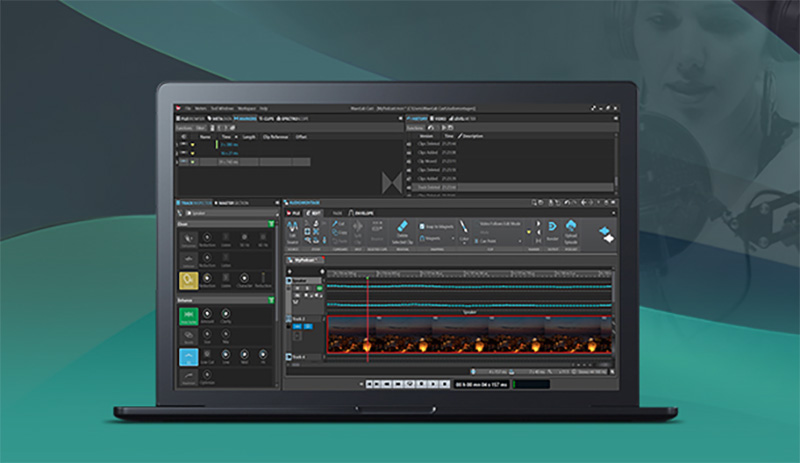Select the highlighted Track Deleted history entry
The height and width of the screenshot is (463, 800).
click(512, 187)
